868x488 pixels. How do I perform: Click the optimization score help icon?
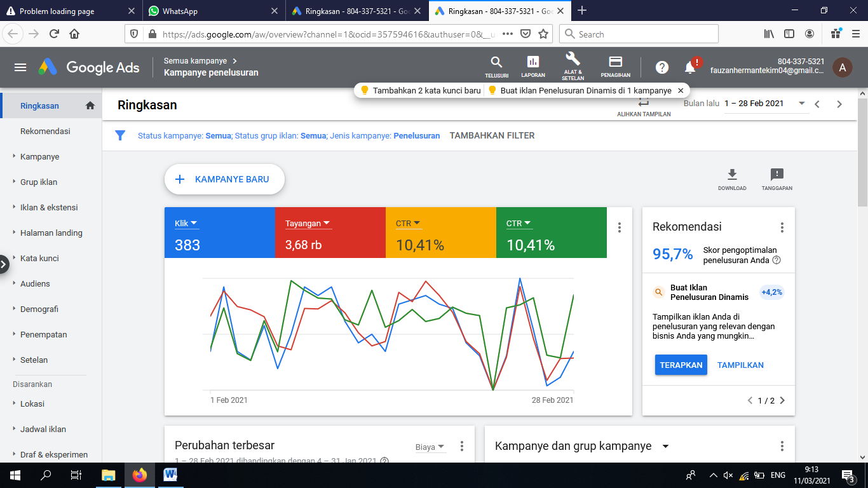[x=776, y=260]
